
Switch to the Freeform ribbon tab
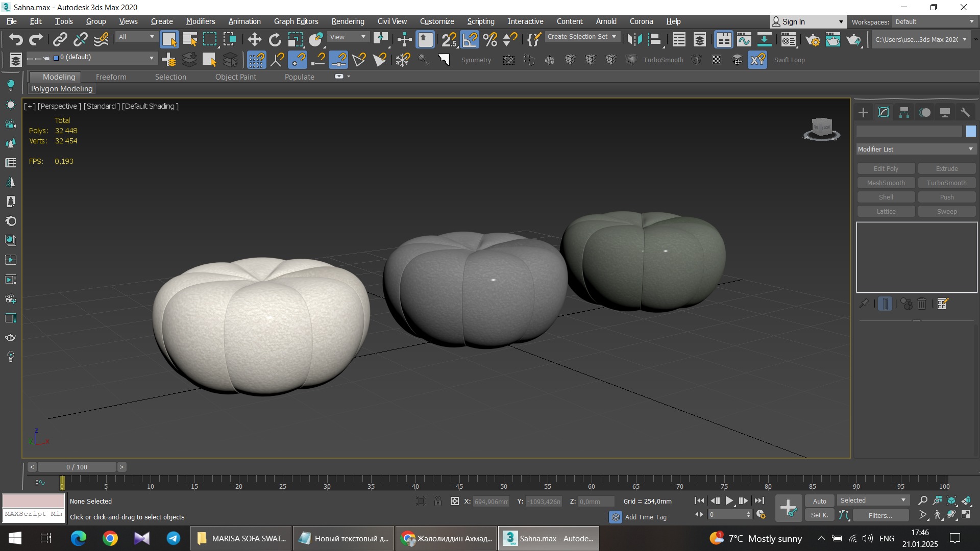pyautogui.click(x=111, y=77)
